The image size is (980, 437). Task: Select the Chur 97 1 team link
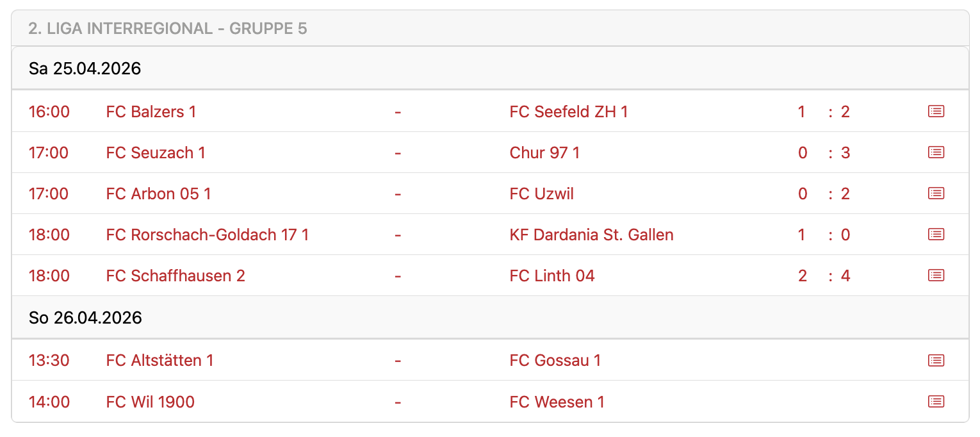(x=544, y=153)
